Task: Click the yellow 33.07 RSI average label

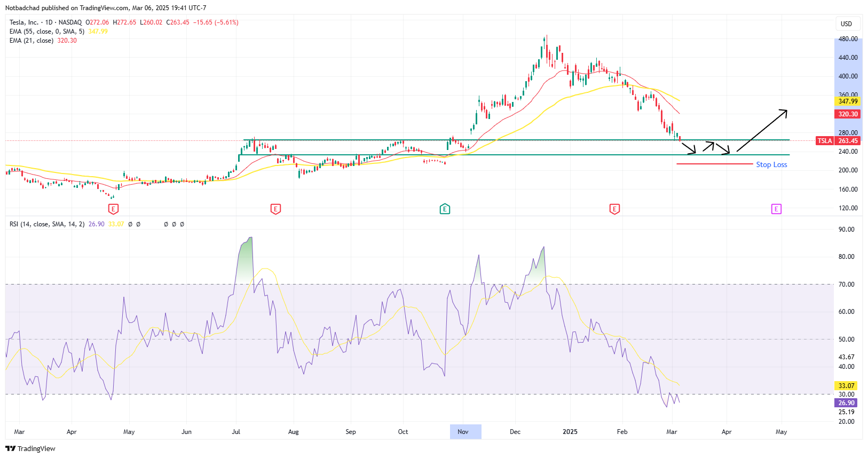Action: pos(846,386)
